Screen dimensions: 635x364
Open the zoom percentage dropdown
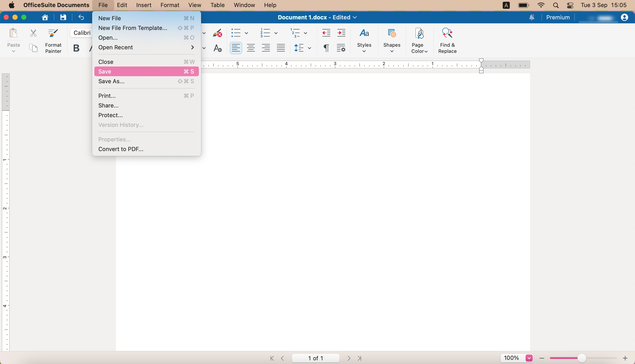(529, 358)
